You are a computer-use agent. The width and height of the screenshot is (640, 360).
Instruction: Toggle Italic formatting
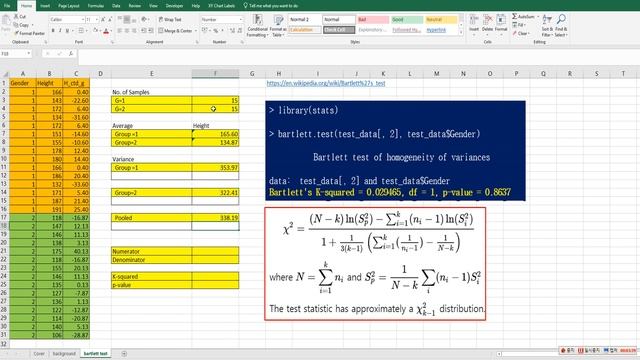60,31
